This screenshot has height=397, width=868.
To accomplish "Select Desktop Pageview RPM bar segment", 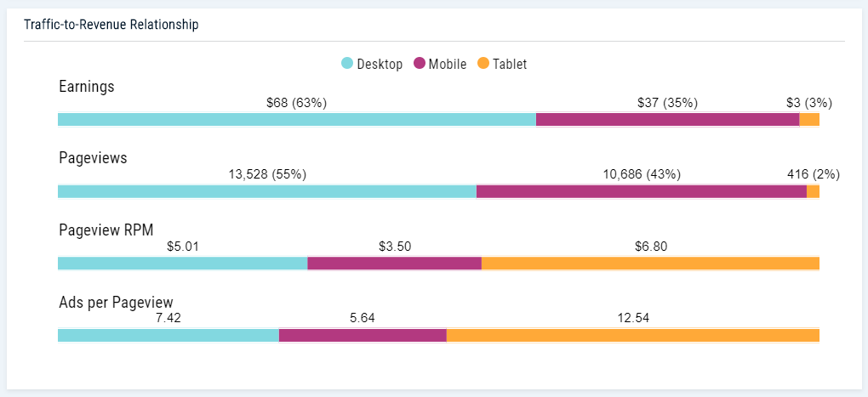I will 182,264.
